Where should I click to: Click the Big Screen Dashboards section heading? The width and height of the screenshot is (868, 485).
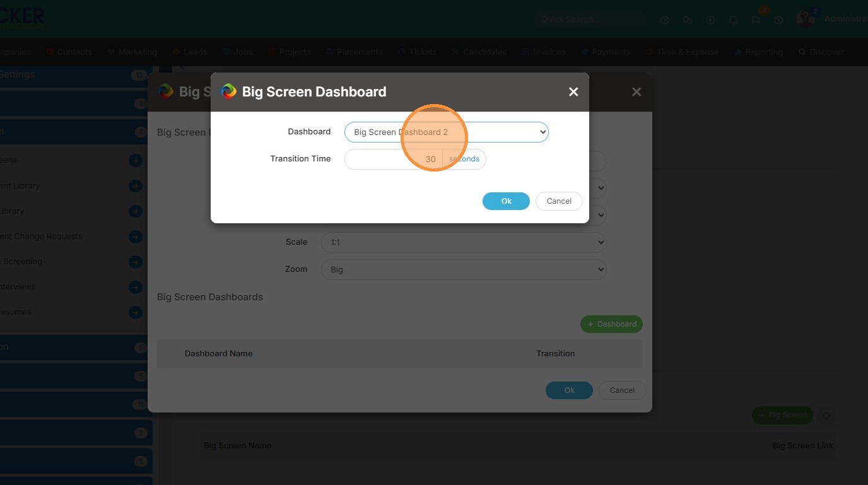pyautogui.click(x=210, y=297)
